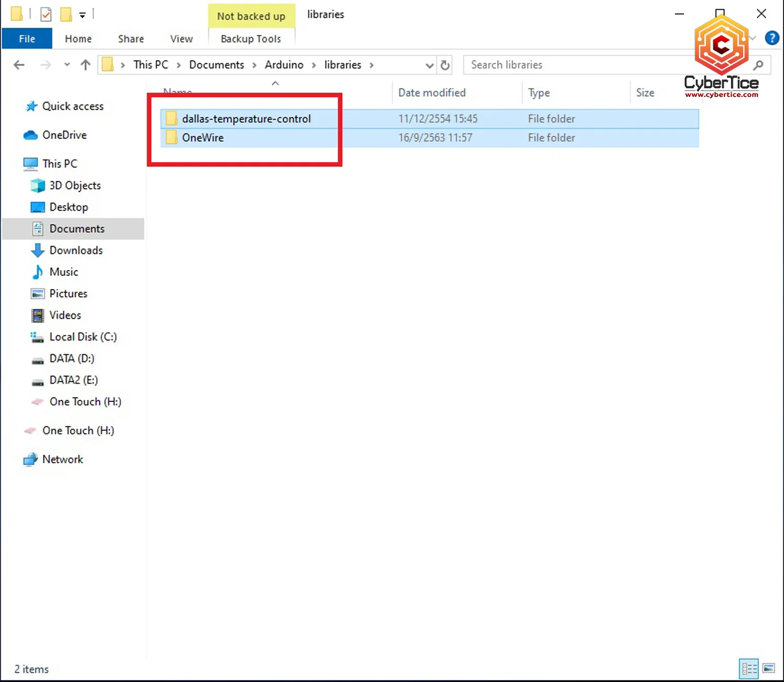
Task: Open the Recent locations dropdown arrow
Action: 67,65
